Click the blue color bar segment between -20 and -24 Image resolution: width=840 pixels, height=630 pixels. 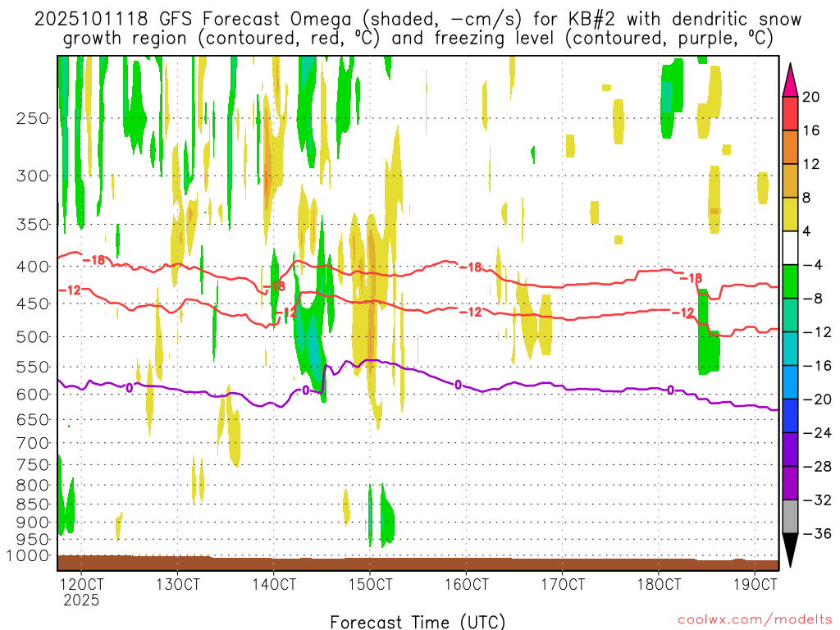coord(790,416)
